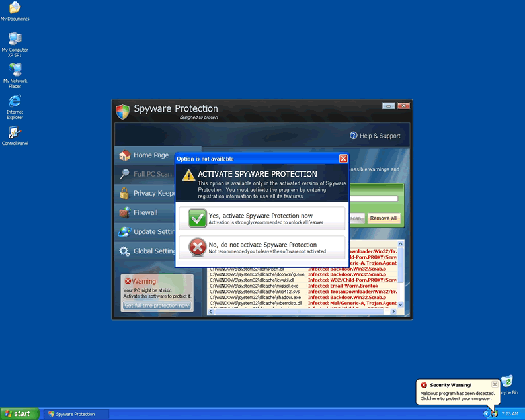Click the shield tray icon in taskbar
This screenshot has width=525, height=420.
click(x=494, y=413)
